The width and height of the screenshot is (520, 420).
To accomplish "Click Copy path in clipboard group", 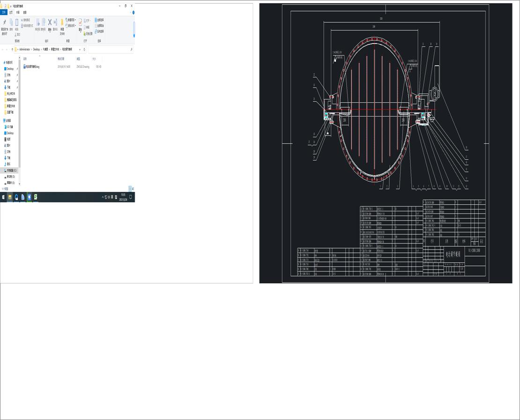I will click(x=26, y=20).
